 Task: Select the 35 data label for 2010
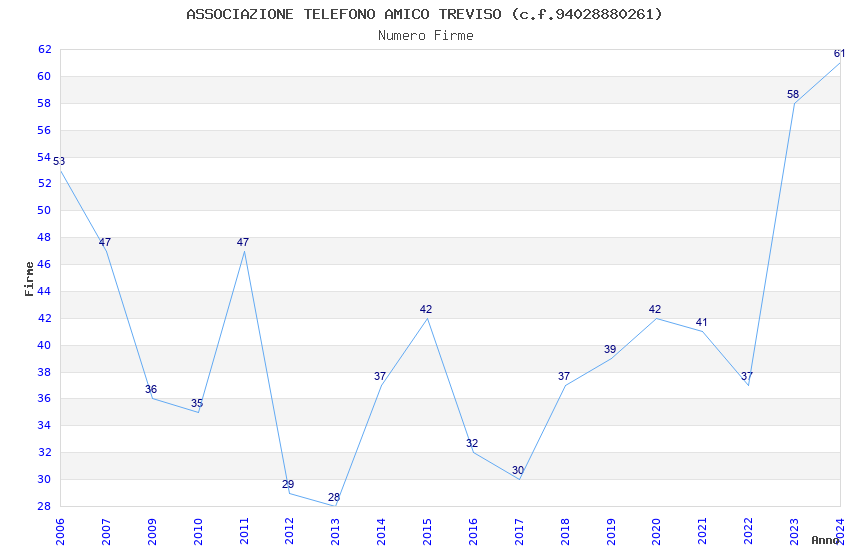tap(197, 403)
